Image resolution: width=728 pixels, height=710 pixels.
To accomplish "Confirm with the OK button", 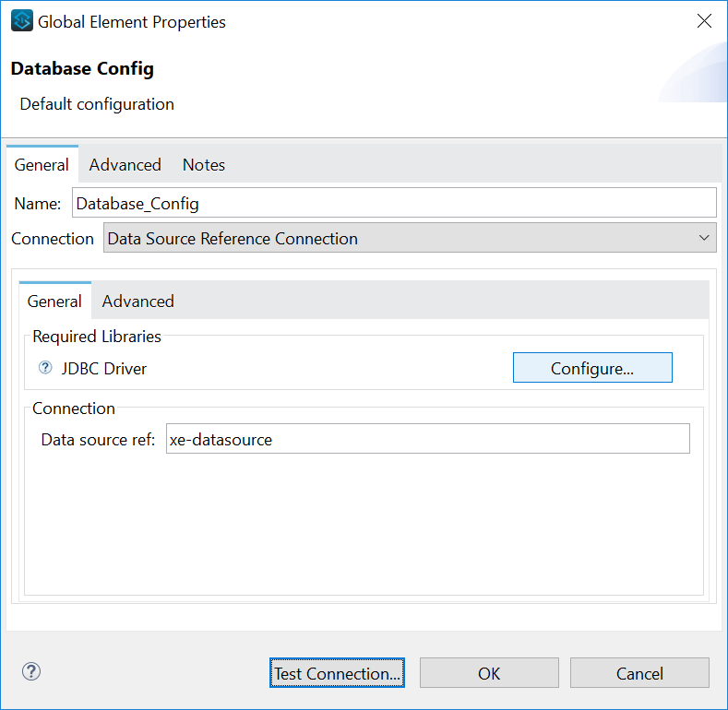I will pos(489,673).
